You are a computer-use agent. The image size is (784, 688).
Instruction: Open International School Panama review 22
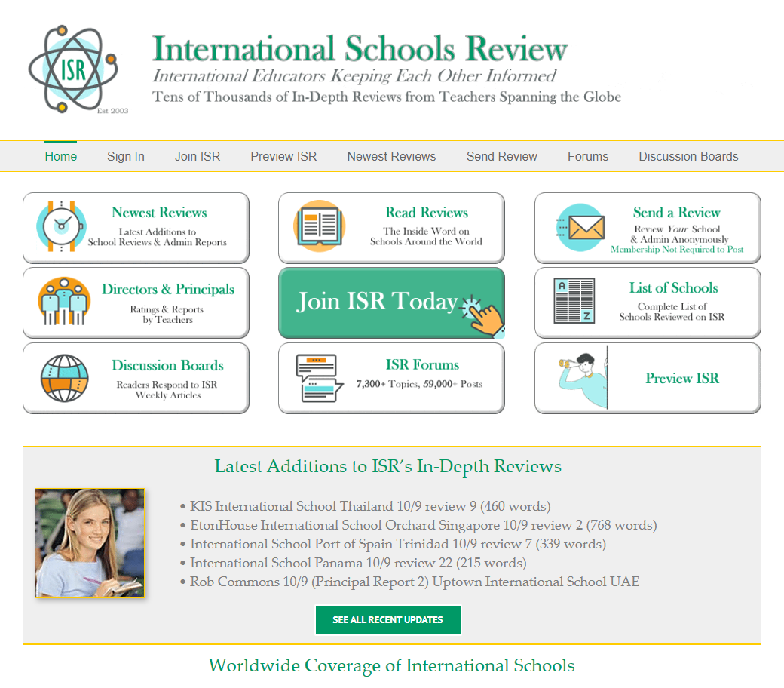(x=358, y=563)
